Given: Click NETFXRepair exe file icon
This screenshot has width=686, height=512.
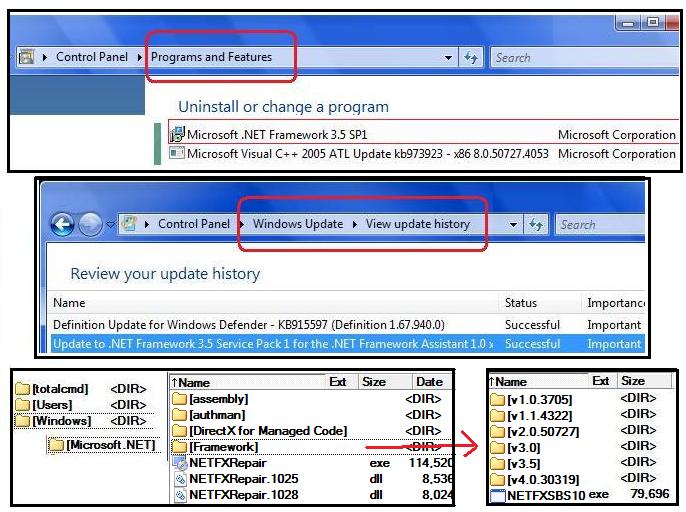Looking at the screenshot, I should [x=180, y=463].
